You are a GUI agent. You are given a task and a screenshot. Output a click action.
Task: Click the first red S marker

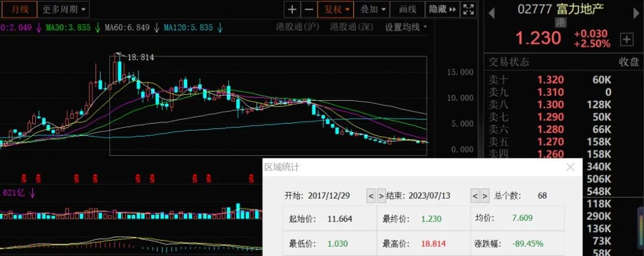[24, 178]
